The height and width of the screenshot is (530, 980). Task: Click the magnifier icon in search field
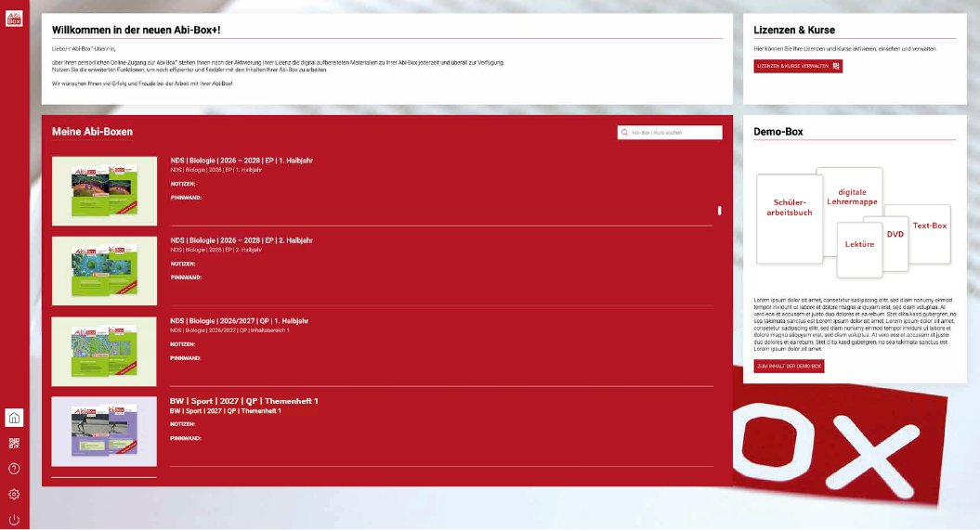pos(625,133)
